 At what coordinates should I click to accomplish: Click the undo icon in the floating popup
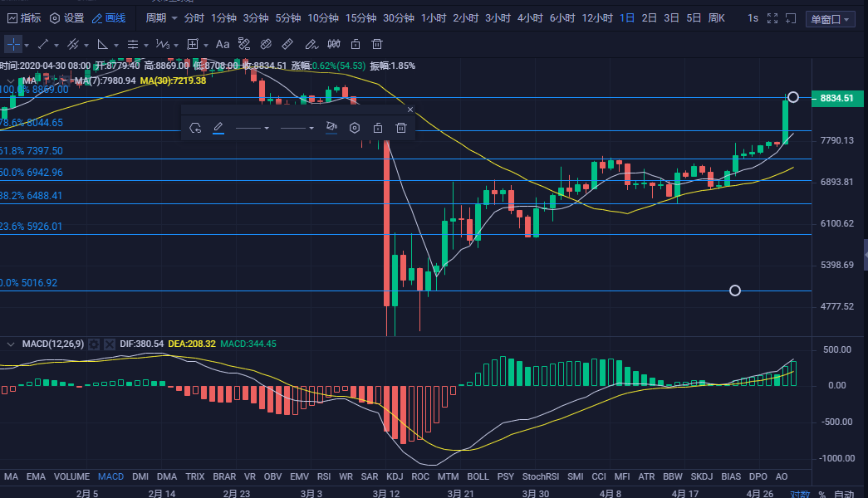(x=195, y=129)
